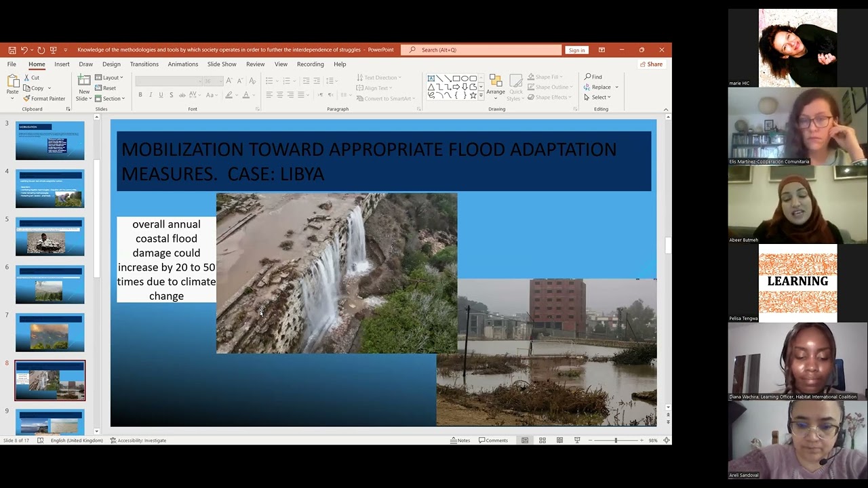Start presentation from beginning icon in title bar
Image resolution: width=868 pixels, height=488 pixels.
click(53, 50)
